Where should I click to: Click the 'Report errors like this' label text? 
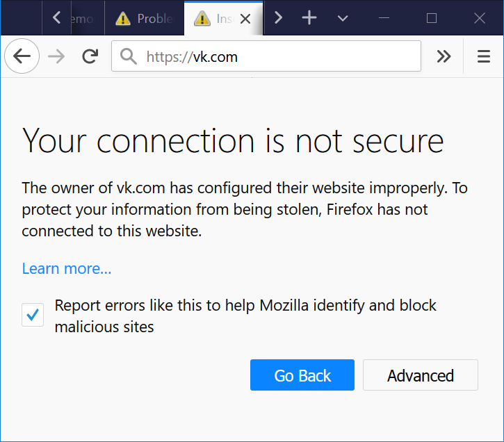pos(245,316)
